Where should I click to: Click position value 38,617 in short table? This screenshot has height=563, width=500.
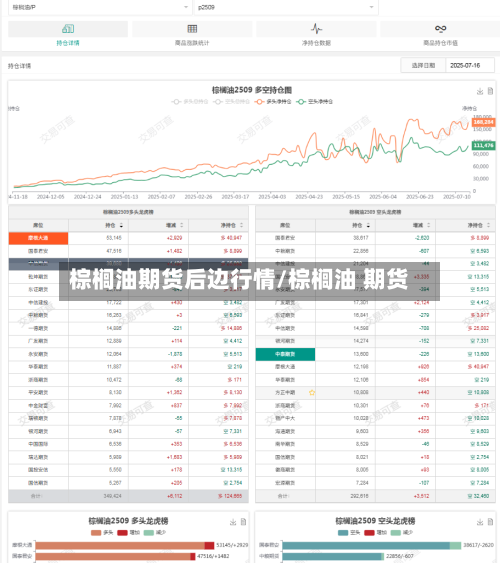tap(361, 238)
